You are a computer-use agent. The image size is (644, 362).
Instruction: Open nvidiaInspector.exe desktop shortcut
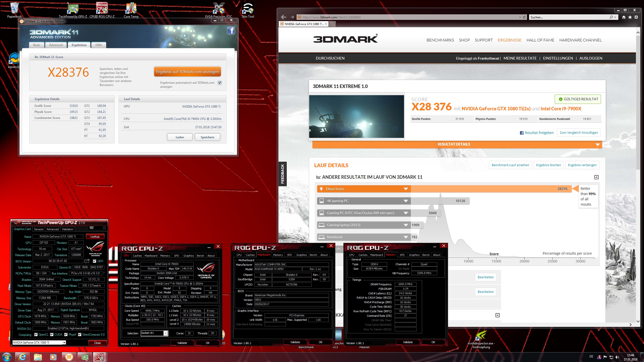[481, 339]
